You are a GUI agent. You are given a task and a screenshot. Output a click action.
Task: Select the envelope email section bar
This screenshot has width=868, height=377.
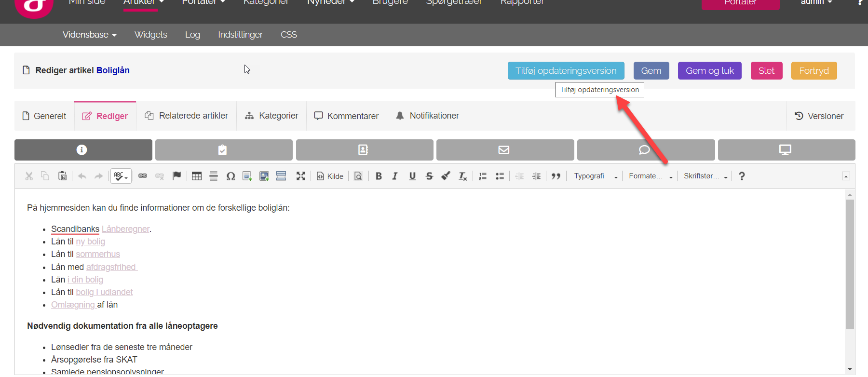pyautogui.click(x=504, y=150)
